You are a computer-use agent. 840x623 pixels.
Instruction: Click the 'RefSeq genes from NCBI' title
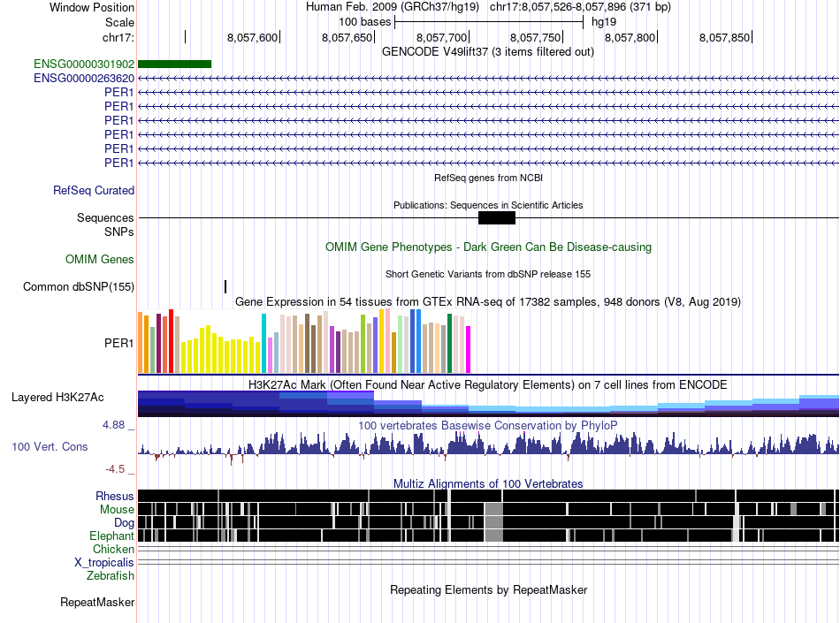489,178
